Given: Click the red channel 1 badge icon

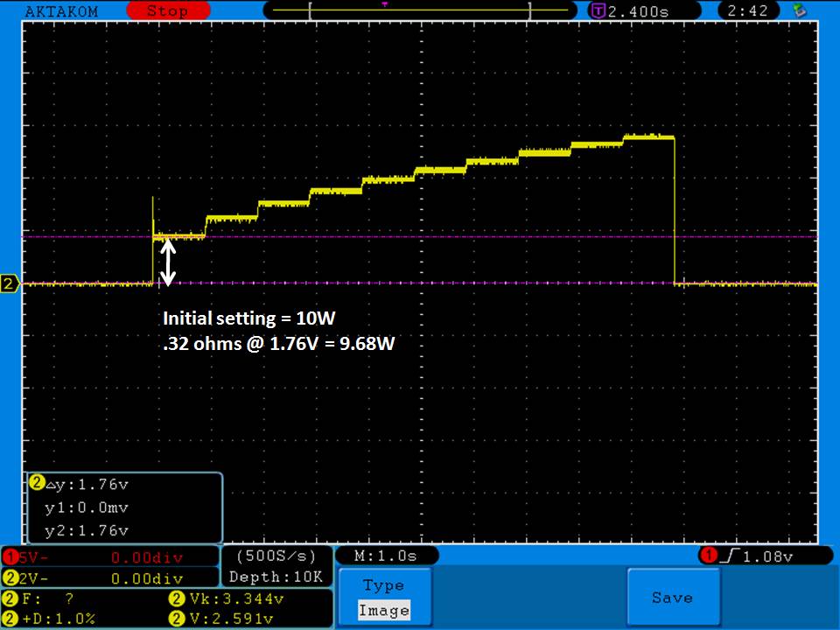Looking at the screenshot, I should [x=10, y=557].
